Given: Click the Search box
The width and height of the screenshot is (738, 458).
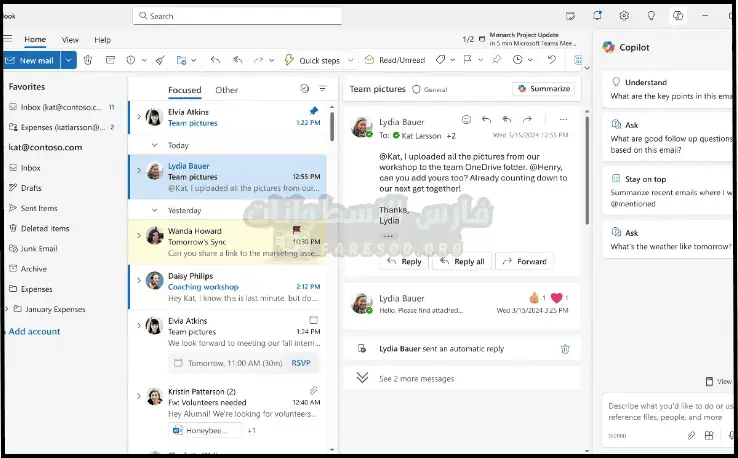Looking at the screenshot, I should [x=240, y=16].
